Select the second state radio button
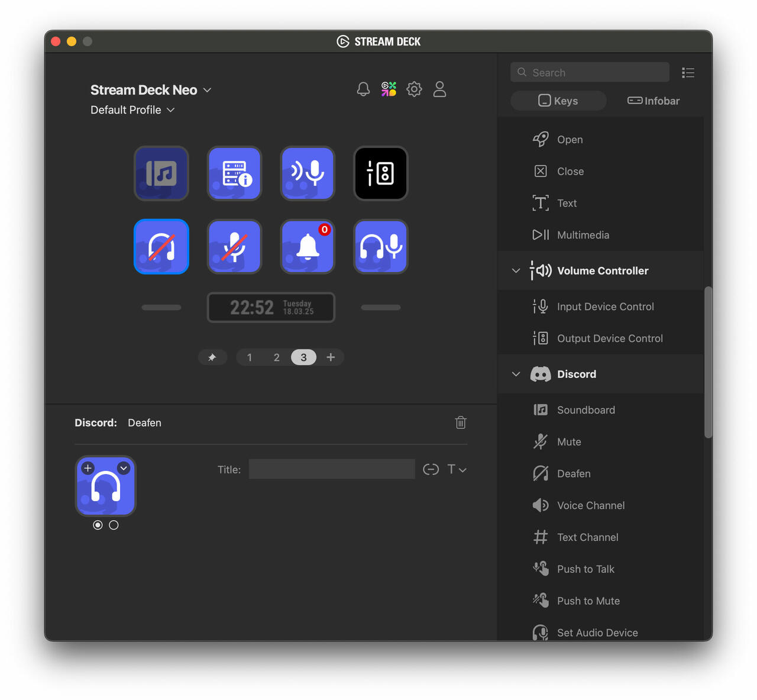757x700 pixels. coord(114,525)
